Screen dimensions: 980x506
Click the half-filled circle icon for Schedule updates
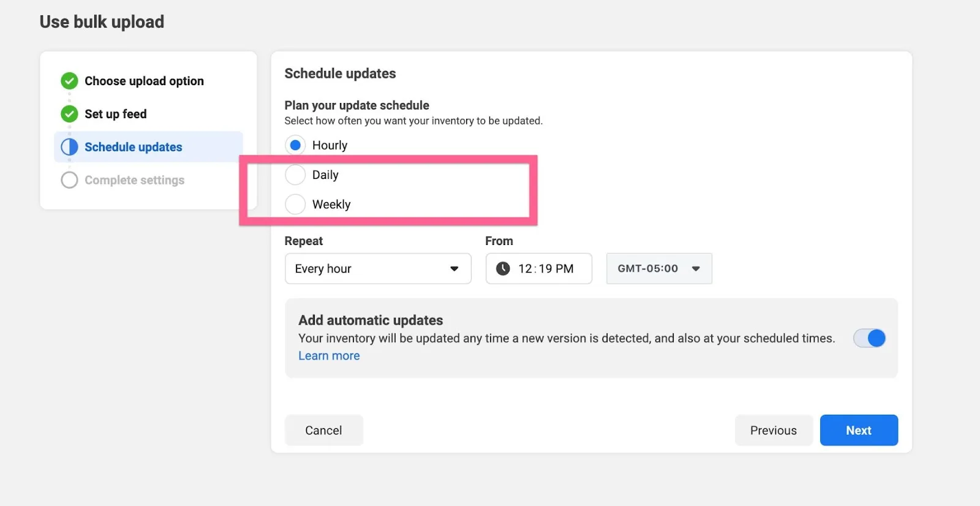point(69,147)
